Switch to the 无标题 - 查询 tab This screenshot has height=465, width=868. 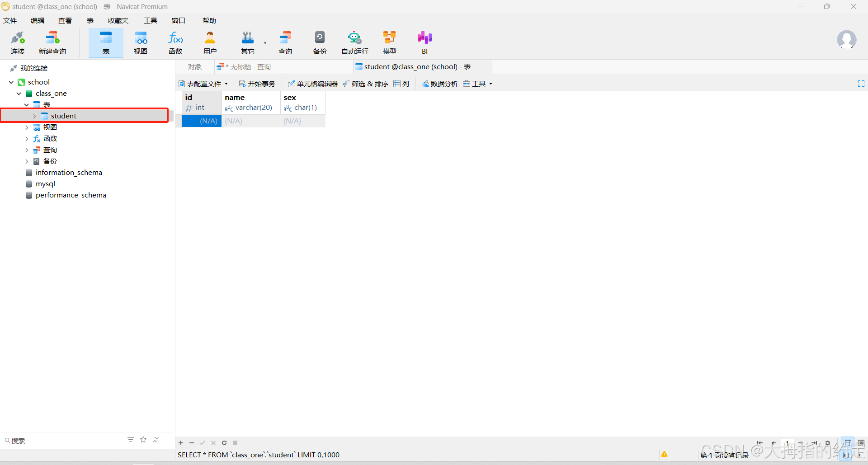coord(246,67)
